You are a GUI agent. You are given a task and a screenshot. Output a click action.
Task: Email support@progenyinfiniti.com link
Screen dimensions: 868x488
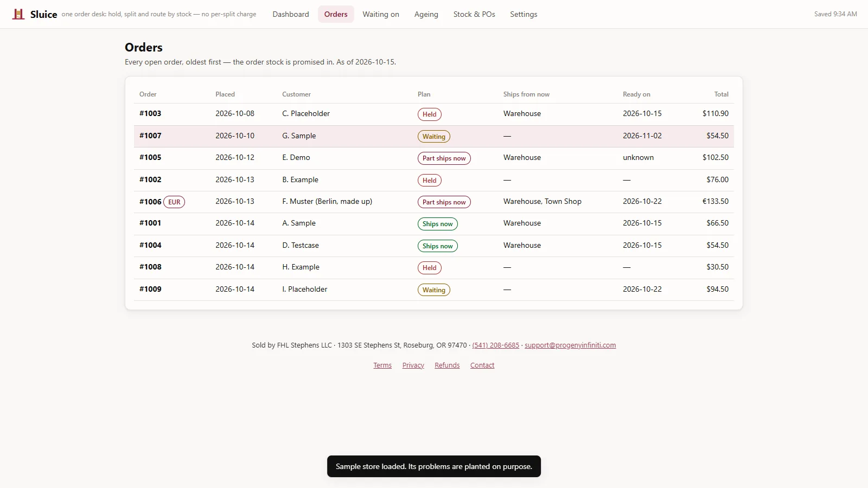[570, 345]
